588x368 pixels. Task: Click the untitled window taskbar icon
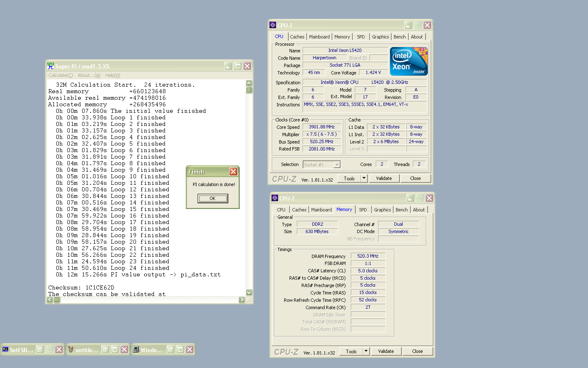71,349
